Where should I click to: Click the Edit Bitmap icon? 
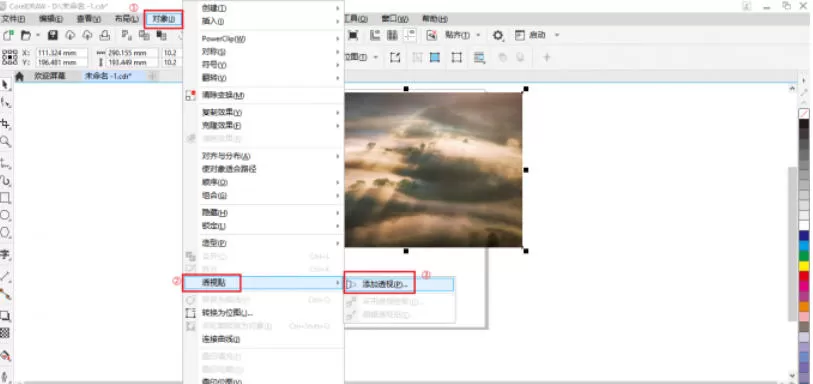click(x=395, y=57)
